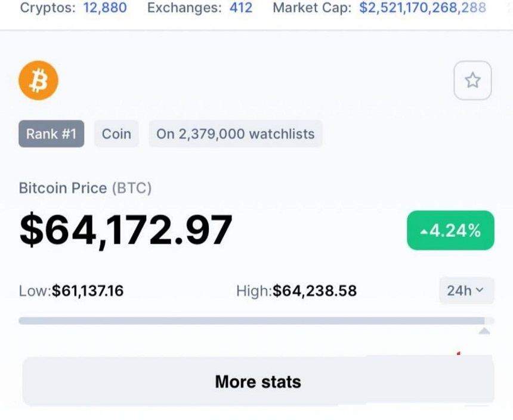Image resolution: width=513 pixels, height=420 pixels.
Task: Click the up arrow in the green 4.24% badge
Action: 424,231
